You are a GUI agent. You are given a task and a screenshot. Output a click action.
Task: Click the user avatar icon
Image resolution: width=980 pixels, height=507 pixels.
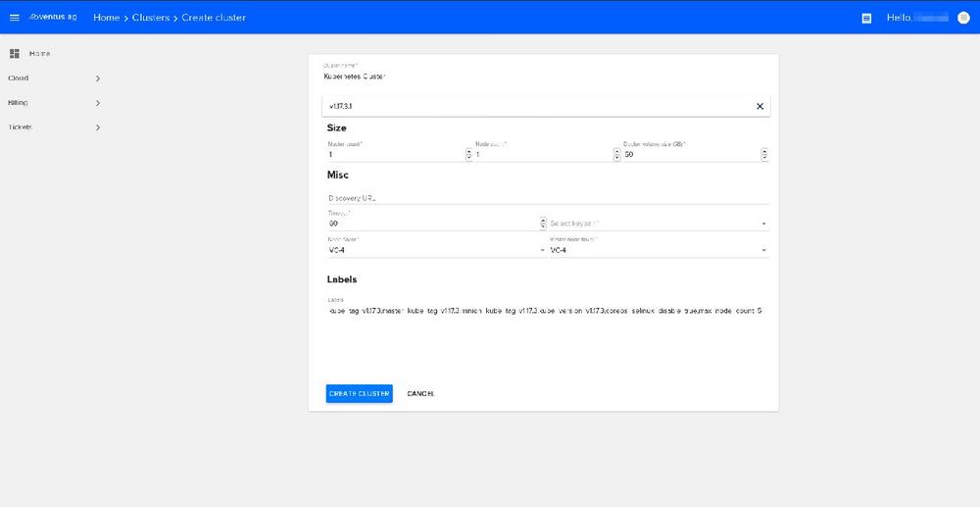click(962, 18)
